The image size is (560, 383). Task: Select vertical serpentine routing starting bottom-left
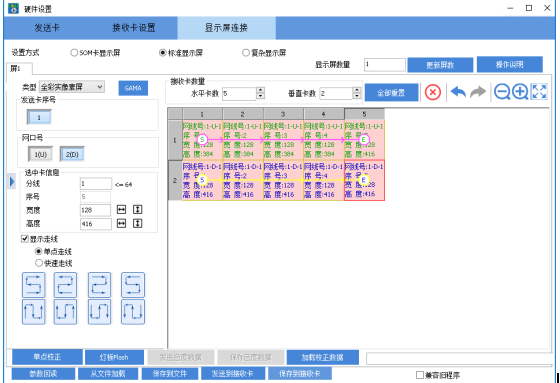click(34, 312)
